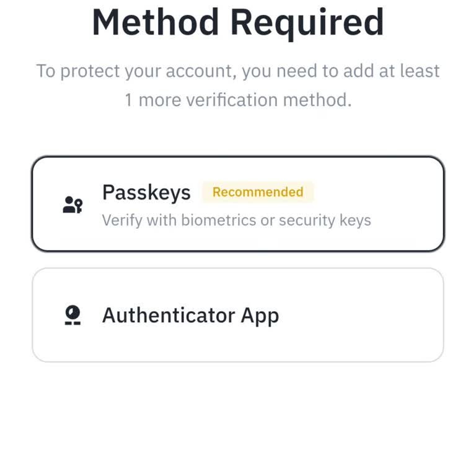Click the yellow "Recommended" badge

click(x=258, y=192)
